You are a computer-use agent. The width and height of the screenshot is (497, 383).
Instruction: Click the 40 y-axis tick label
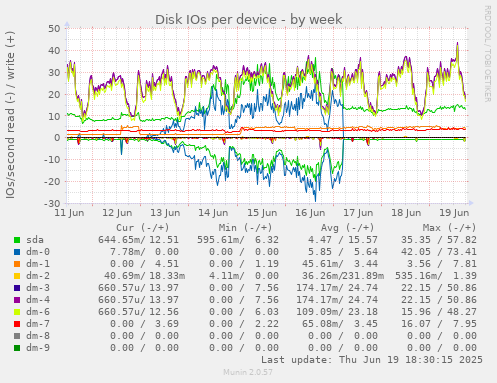[x=54, y=51]
